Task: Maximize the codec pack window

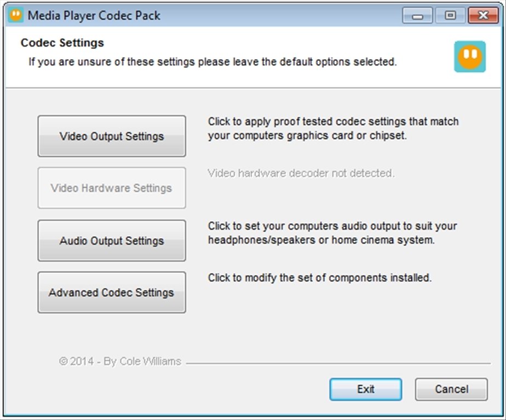Action: pyautogui.click(x=449, y=16)
